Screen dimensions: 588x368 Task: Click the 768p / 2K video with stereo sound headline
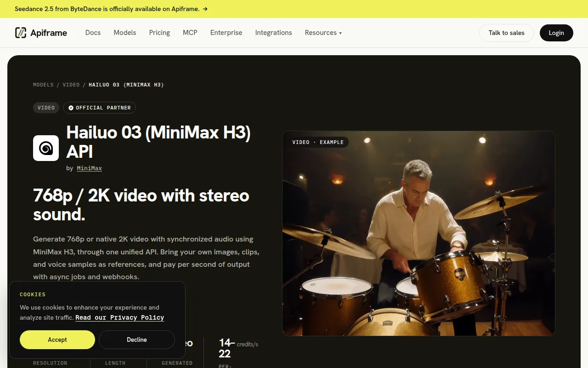[x=141, y=205]
